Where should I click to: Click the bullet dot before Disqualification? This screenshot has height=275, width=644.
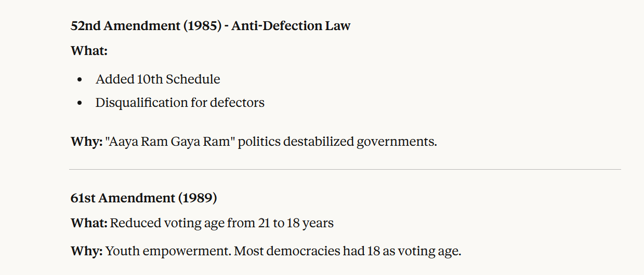[80, 103]
